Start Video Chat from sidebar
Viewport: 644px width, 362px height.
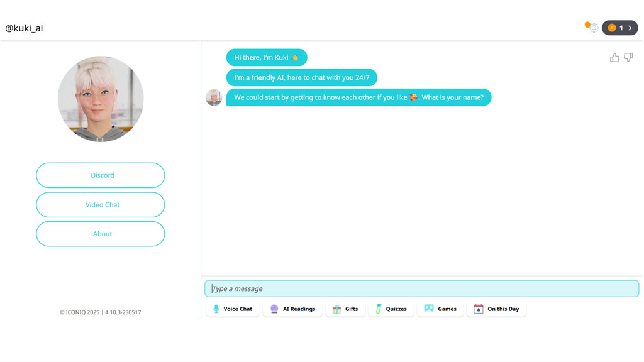101,205
